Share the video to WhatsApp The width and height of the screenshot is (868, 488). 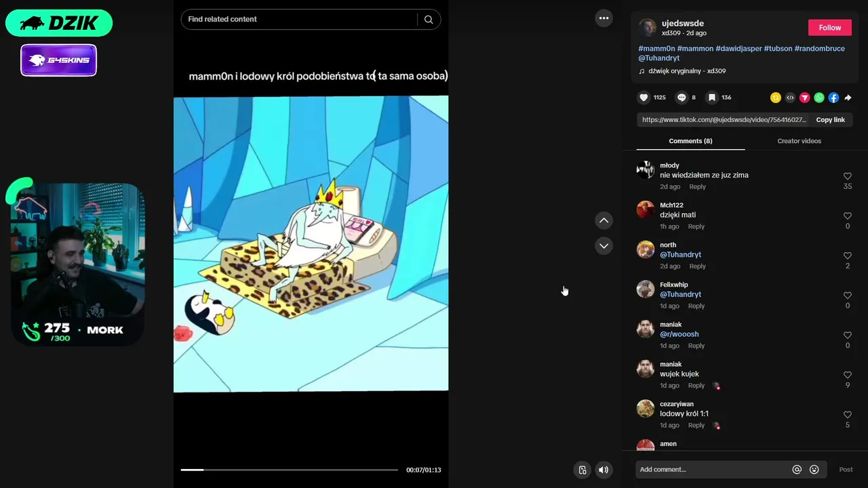click(x=819, y=98)
